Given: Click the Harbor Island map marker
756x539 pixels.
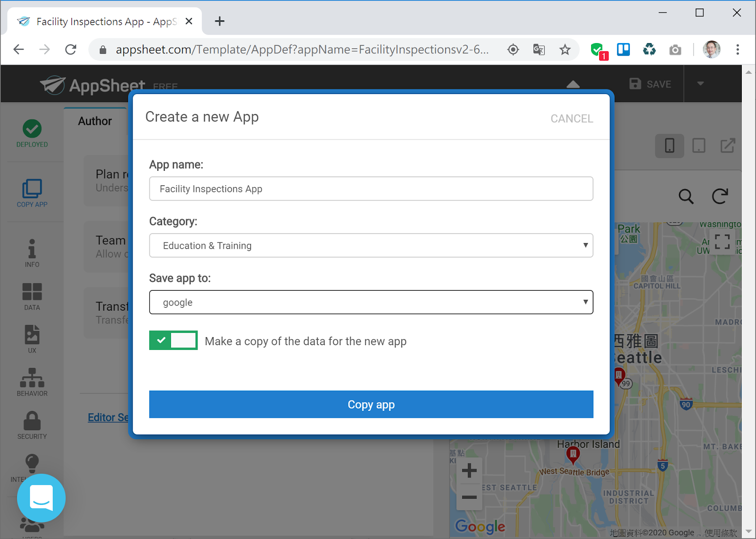Looking at the screenshot, I should click(573, 455).
